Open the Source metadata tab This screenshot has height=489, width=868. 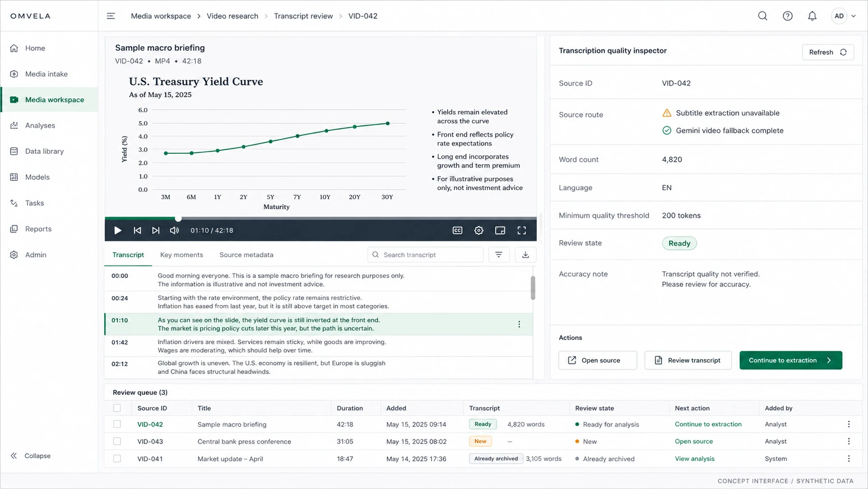click(x=247, y=255)
